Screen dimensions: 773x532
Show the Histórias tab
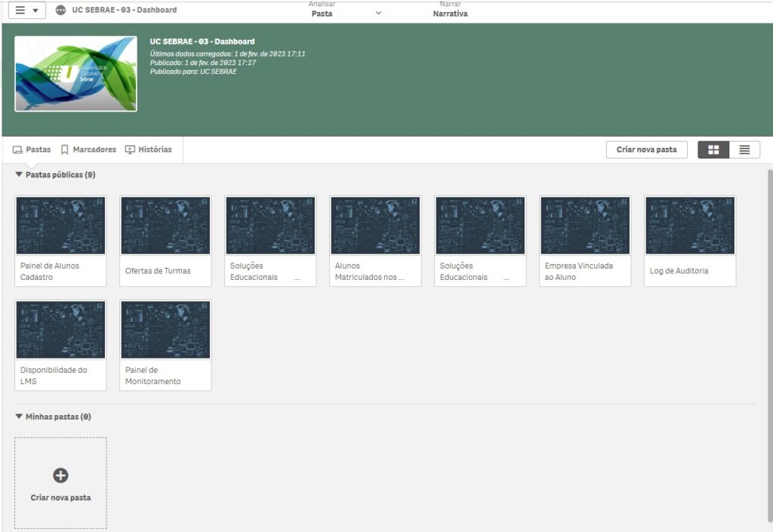click(148, 149)
